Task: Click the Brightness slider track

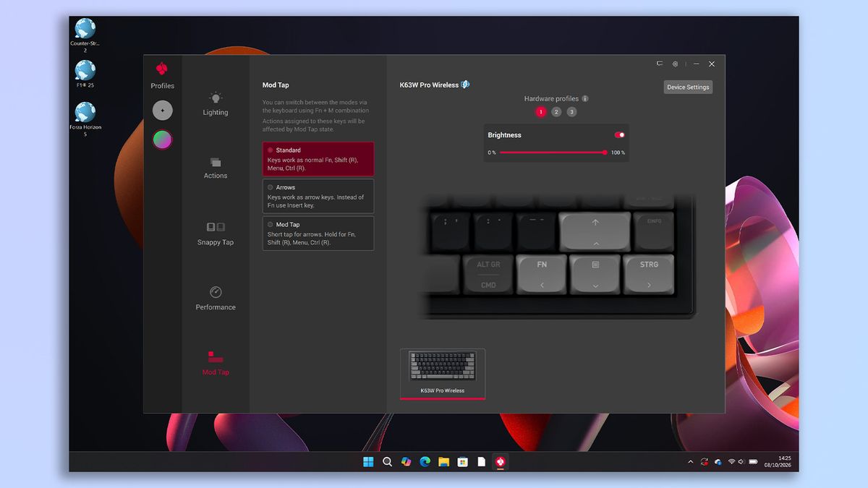Action: click(x=553, y=153)
